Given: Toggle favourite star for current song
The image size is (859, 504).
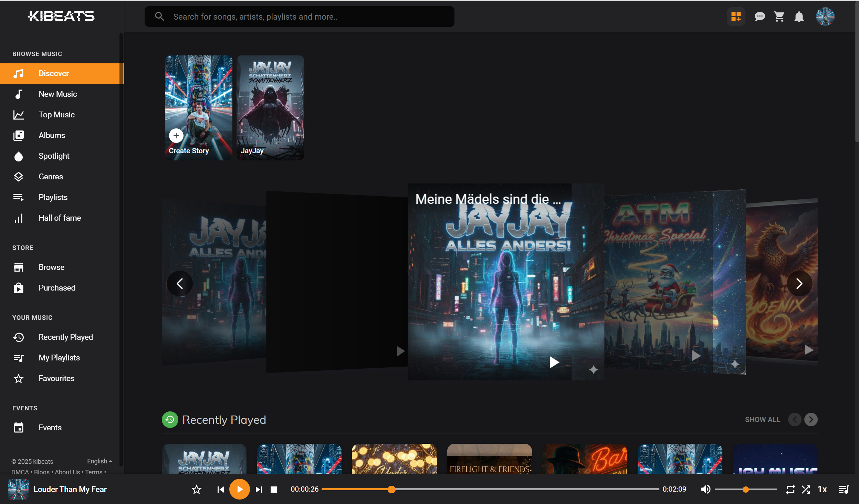Looking at the screenshot, I should 197,489.
